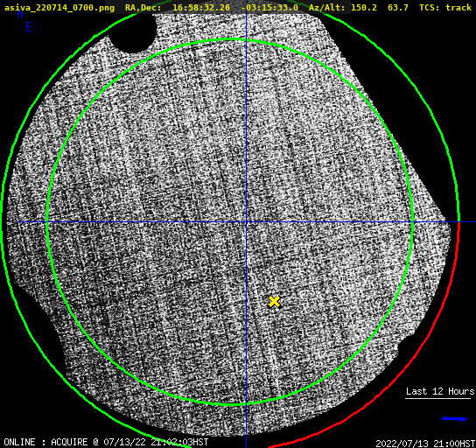Click the black circular mask at top
The width and height of the screenshot is (476, 448).
coord(133,32)
